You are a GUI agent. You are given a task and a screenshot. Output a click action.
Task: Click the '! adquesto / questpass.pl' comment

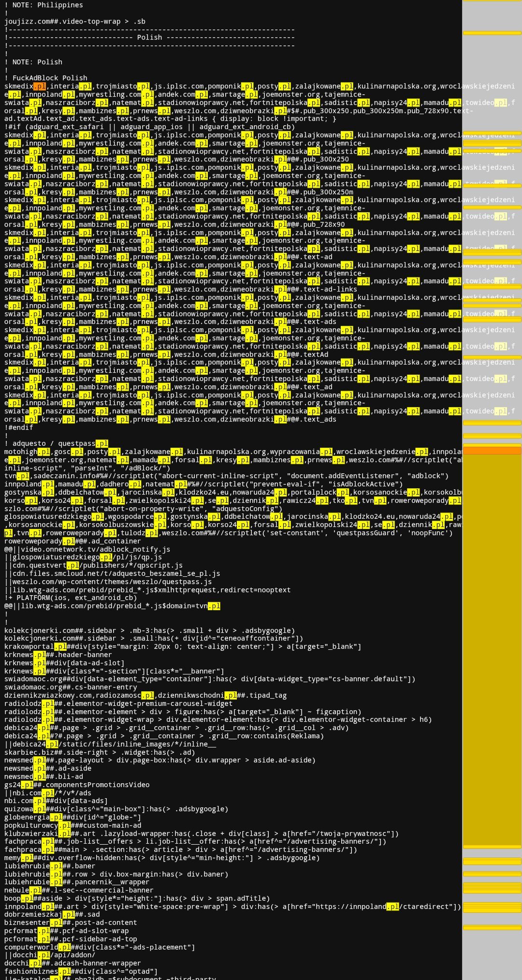[56, 443]
